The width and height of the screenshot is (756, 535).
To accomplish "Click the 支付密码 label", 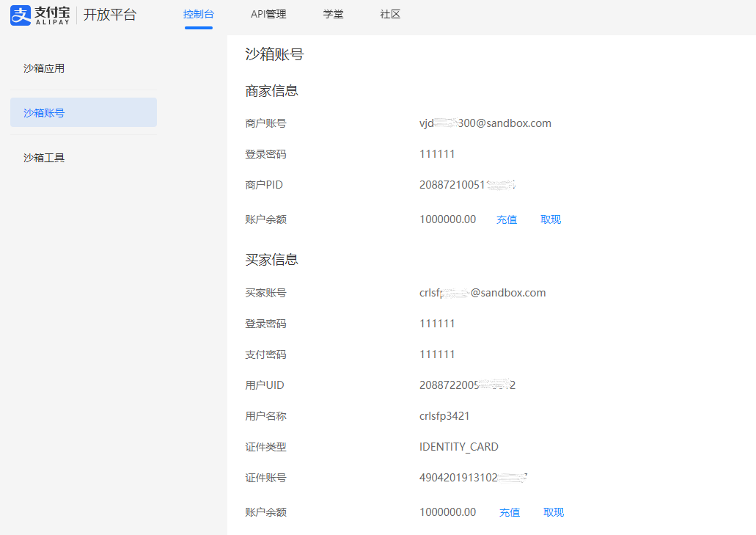I will [265, 354].
